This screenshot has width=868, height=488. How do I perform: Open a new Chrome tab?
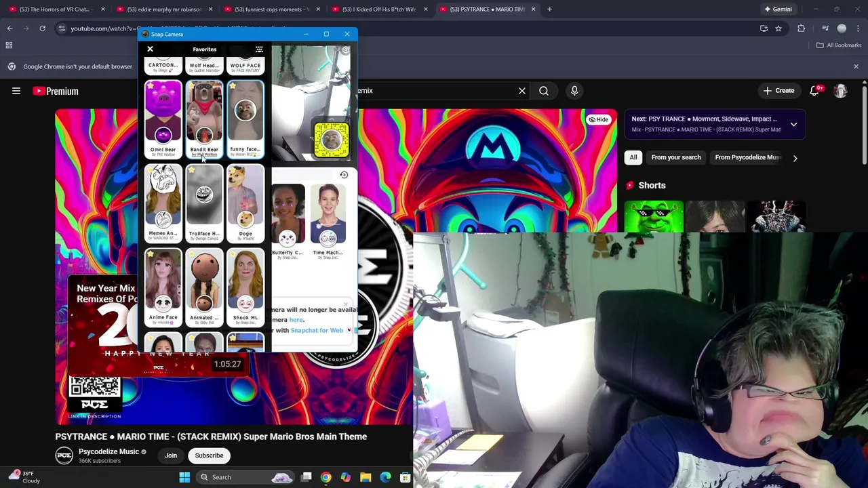click(549, 9)
